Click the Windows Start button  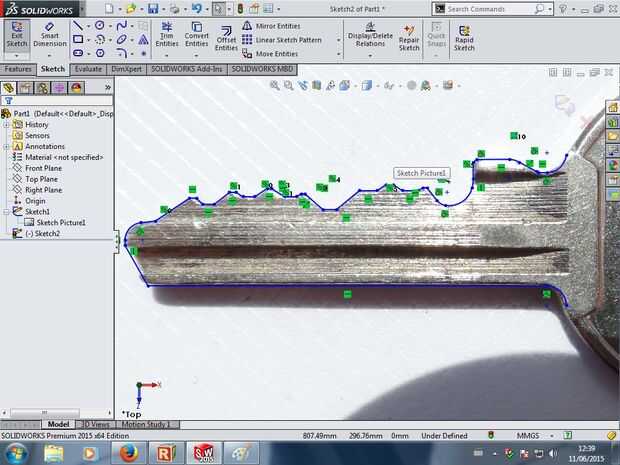coord(16,453)
